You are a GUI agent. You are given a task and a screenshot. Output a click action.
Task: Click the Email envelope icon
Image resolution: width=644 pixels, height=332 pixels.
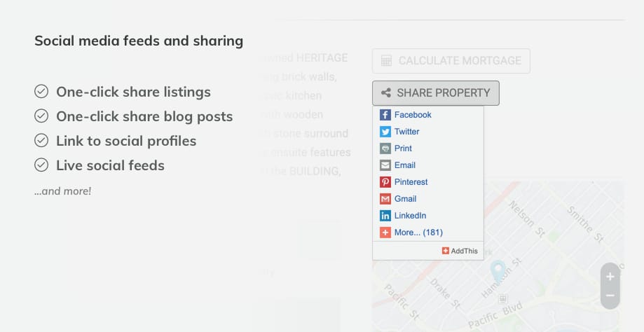point(385,165)
